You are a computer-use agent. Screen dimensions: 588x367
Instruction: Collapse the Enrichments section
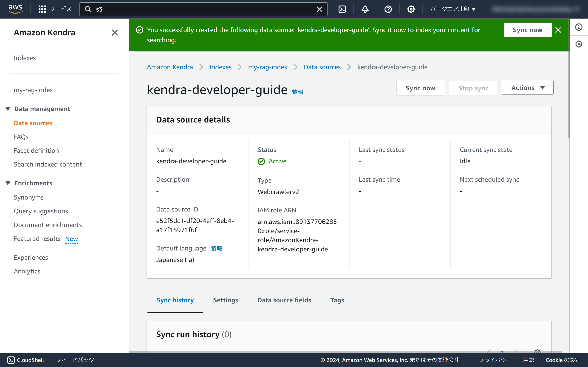[x=8, y=183]
